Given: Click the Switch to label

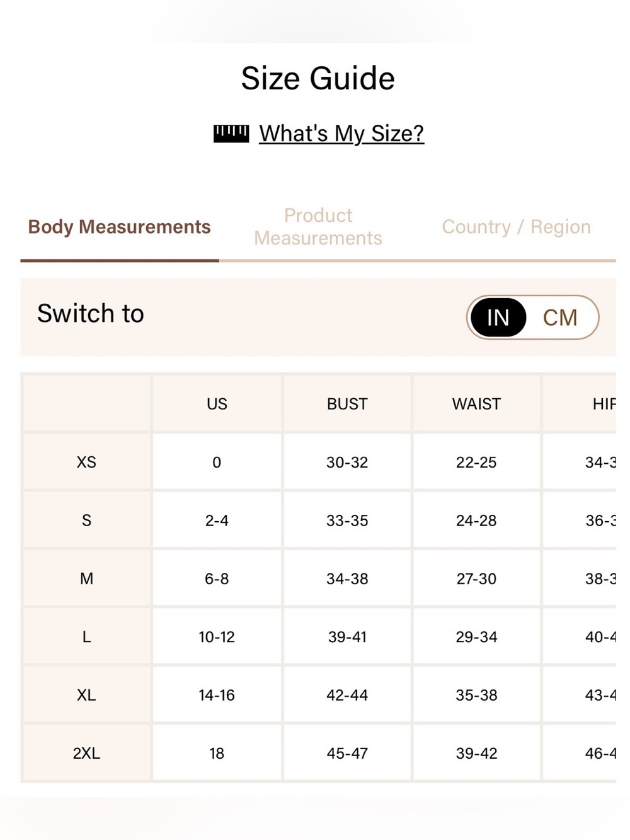Looking at the screenshot, I should tap(91, 313).
